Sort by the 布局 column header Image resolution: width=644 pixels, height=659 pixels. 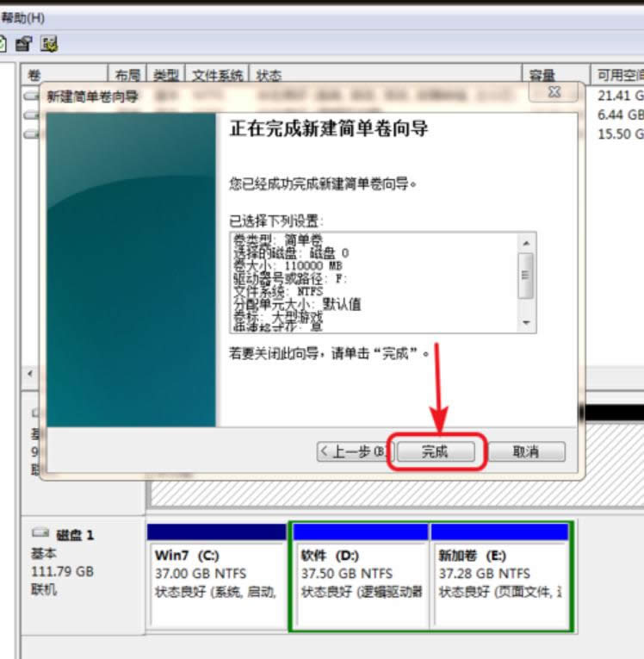click(127, 76)
